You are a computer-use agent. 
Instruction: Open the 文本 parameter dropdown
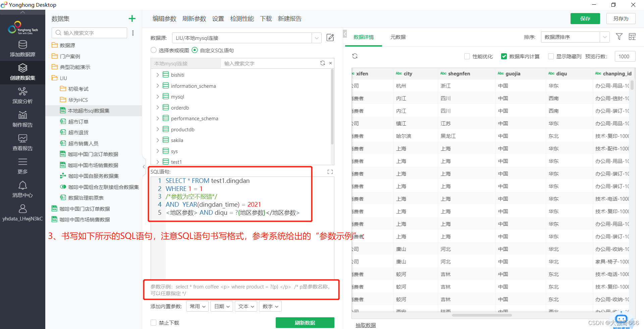(x=246, y=306)
